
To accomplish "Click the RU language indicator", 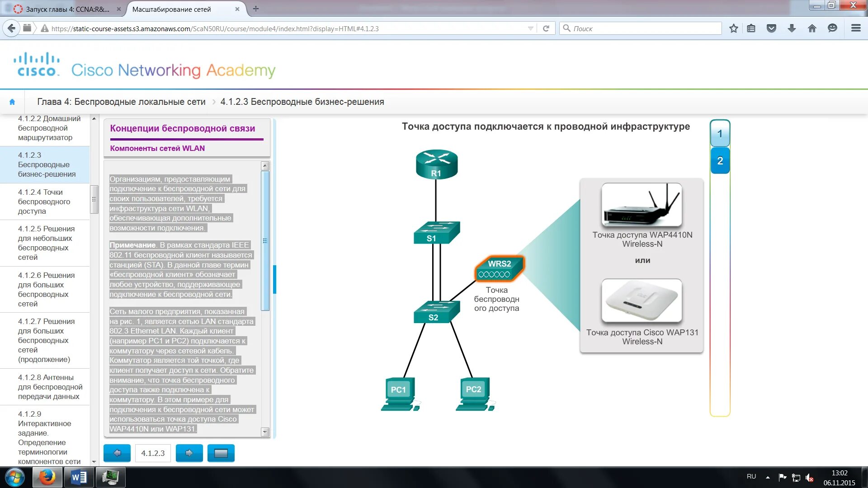I will coord(751,477).
